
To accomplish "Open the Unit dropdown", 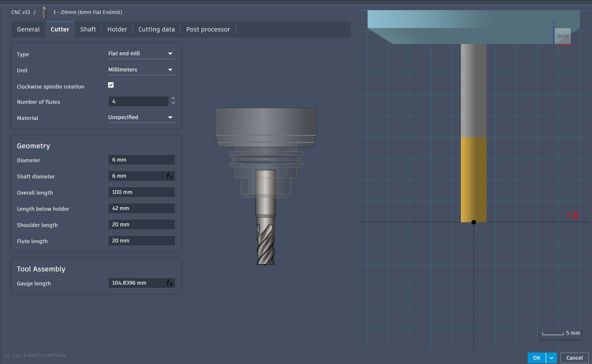I will (142, 70).
